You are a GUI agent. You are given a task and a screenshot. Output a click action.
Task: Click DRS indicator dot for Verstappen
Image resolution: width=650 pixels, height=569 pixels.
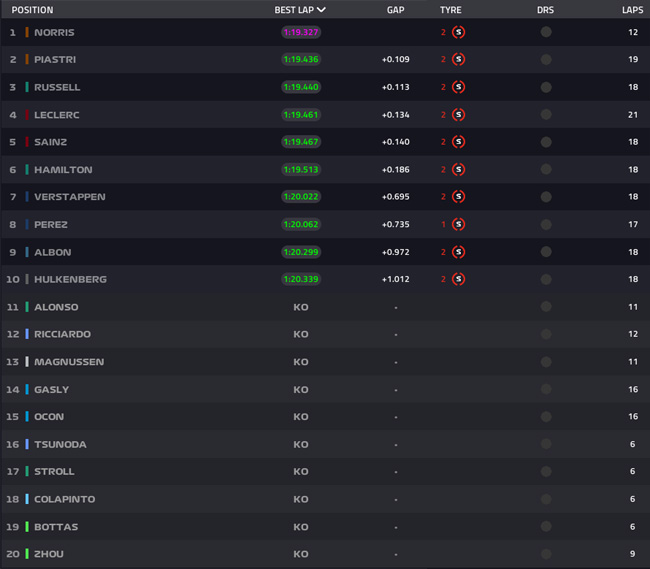[x=546, y=196]
